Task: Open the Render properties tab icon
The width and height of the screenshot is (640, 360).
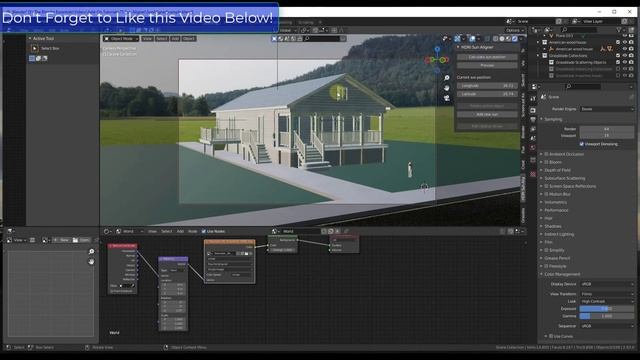Action: [x=533, y=111]
